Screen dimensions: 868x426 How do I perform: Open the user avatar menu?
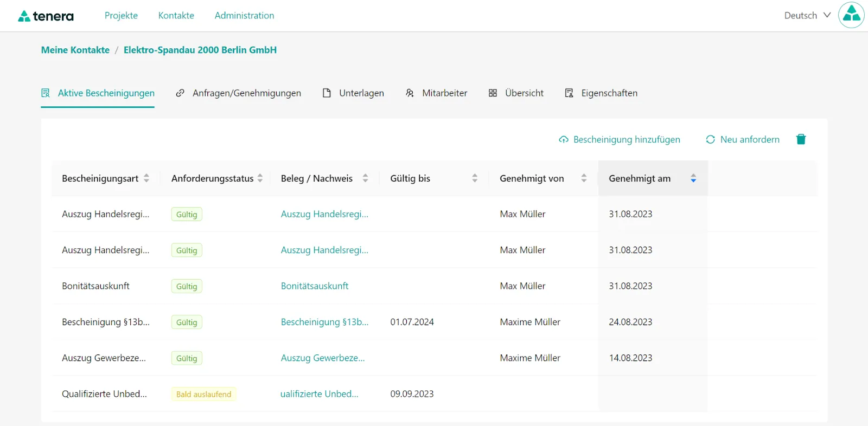(x=851, y=15)
